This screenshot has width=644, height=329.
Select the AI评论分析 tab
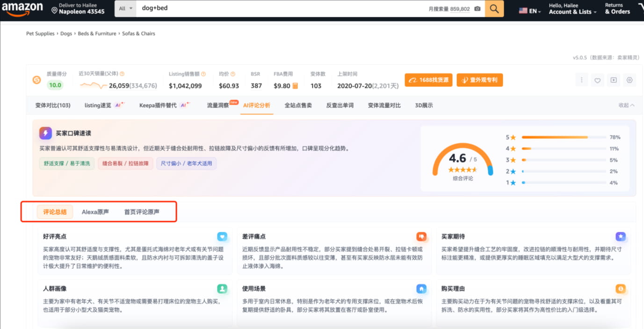tap(256, 105)
